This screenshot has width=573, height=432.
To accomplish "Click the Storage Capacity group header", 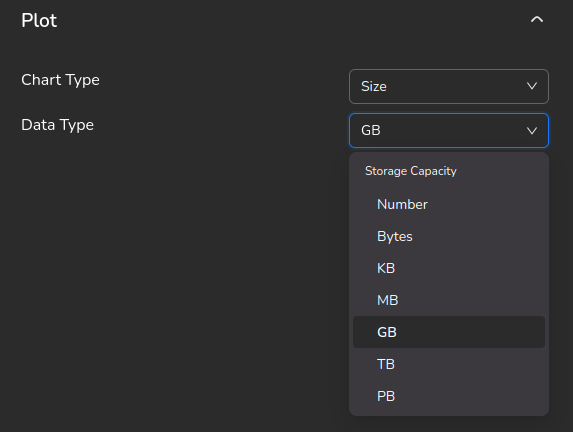I will (411, 171).
